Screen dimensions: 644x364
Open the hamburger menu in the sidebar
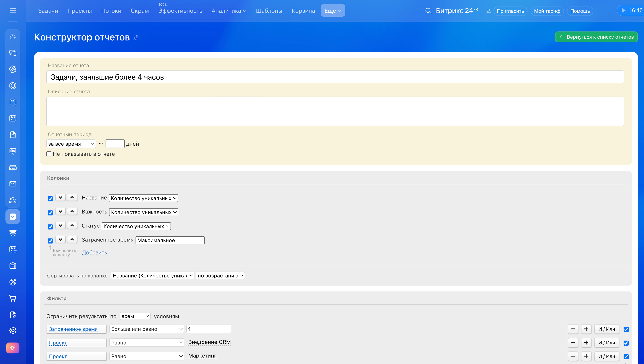point(13,11)
